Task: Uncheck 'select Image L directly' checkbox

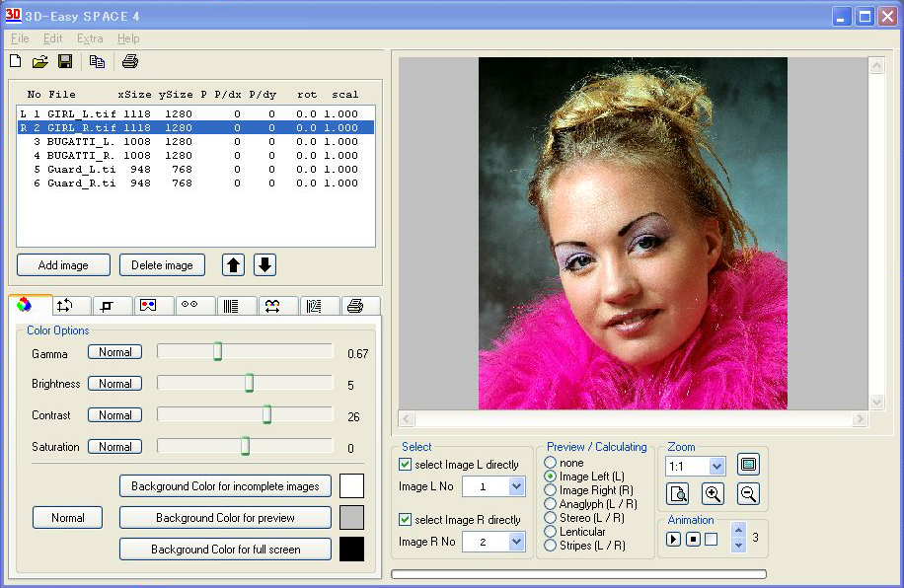Action: 405,465
